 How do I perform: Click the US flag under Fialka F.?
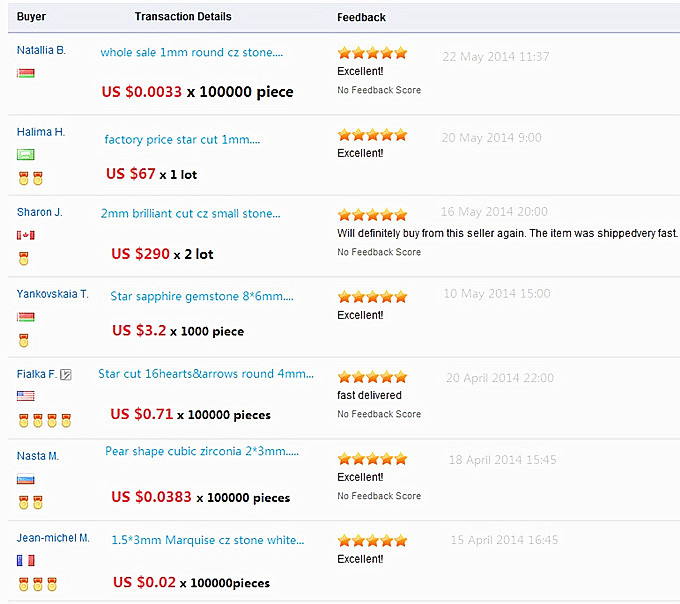click(26, 395)
